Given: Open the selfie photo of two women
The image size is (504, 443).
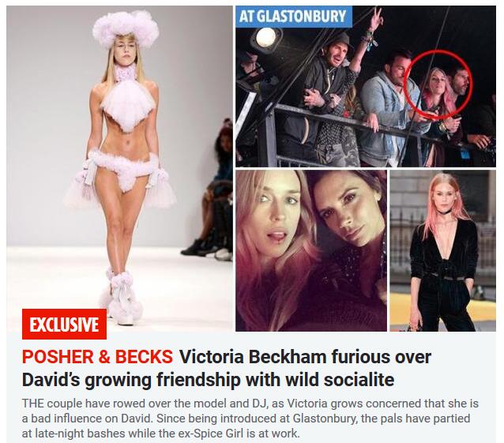Looking at the screenshot, I should coord(311,250).
